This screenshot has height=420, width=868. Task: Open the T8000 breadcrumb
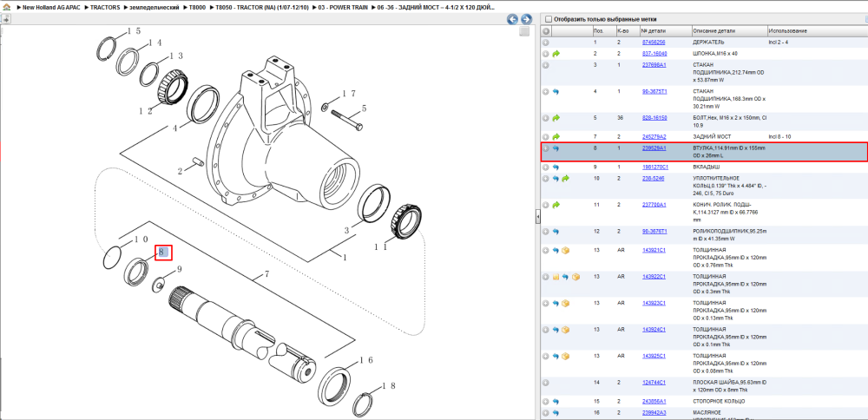pos(199,7)
